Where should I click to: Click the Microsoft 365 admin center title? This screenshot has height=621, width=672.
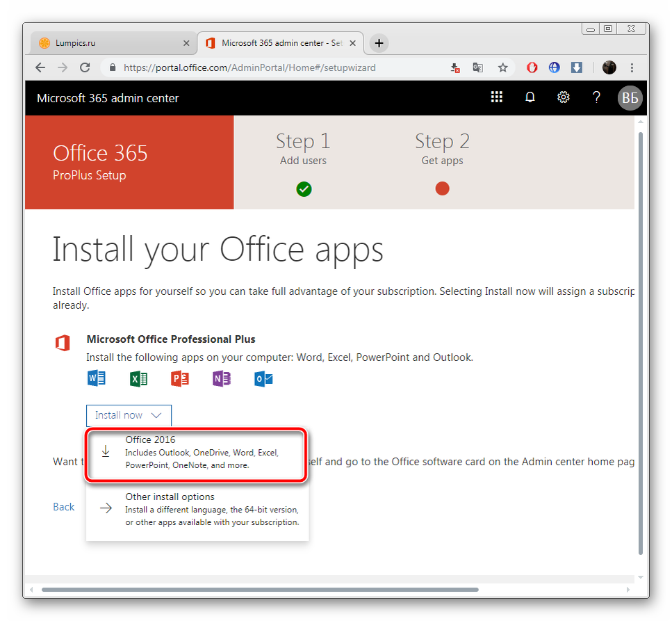(108, 98)
